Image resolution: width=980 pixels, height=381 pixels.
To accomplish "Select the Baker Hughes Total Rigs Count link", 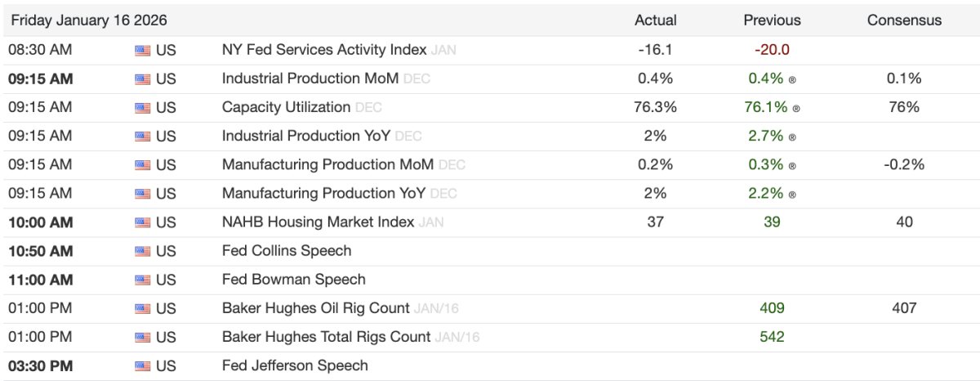I will click(326, 337).
